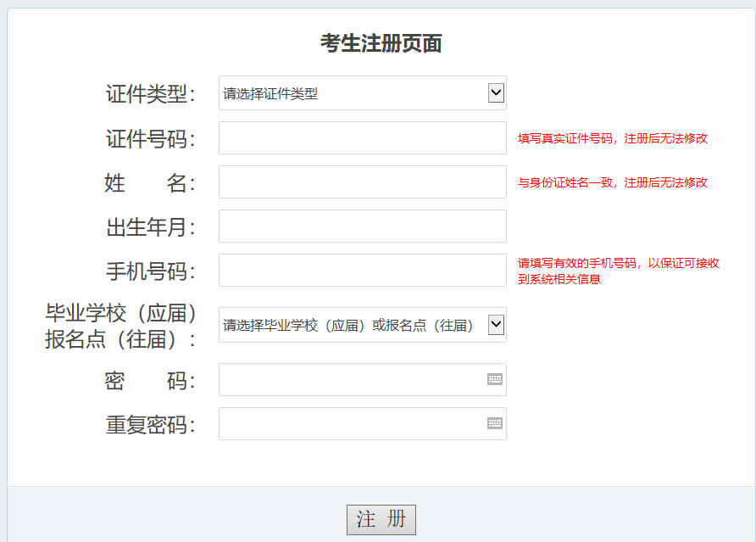Select the 请选择证件类型 placeholder text
Viewport: 756px width, 542px height.
click(x=271, y=93)
